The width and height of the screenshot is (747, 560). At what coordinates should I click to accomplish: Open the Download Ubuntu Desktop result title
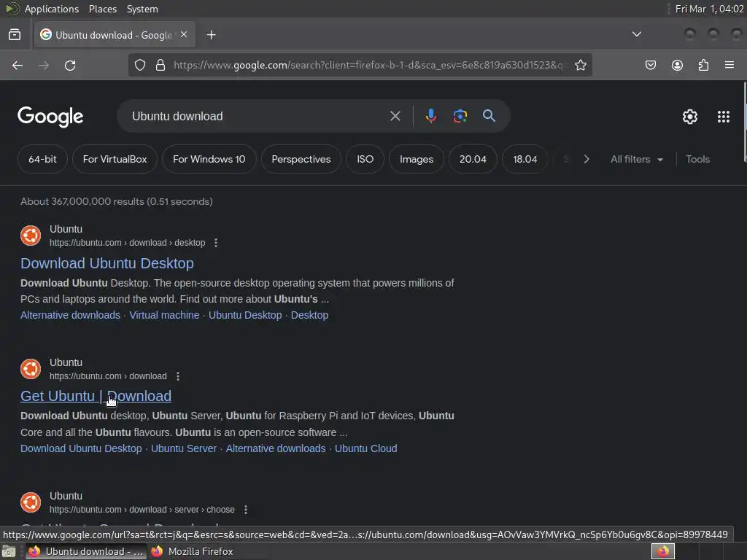click(107, 263)
